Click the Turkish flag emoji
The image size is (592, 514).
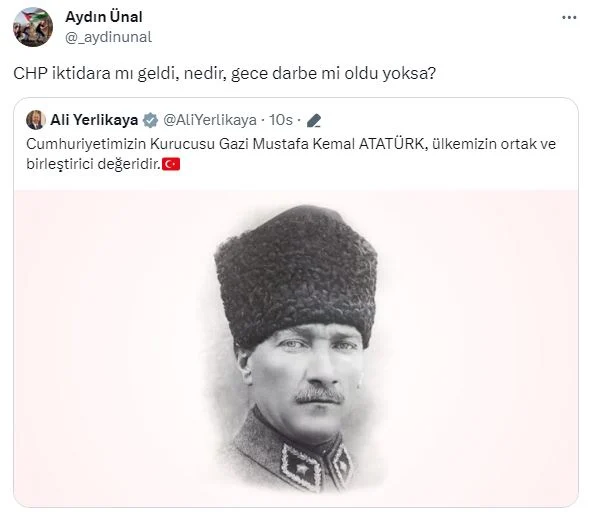click(x=171, y=164)
